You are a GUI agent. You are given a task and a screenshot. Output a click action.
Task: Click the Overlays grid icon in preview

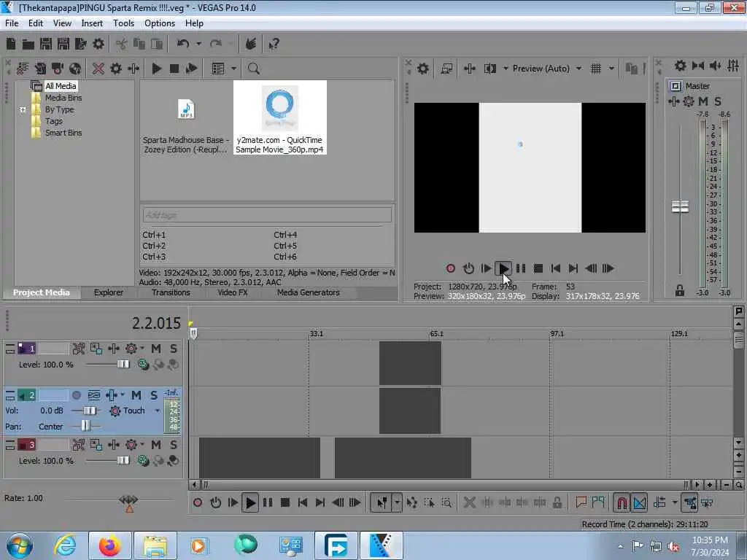(x=595, y=69)
